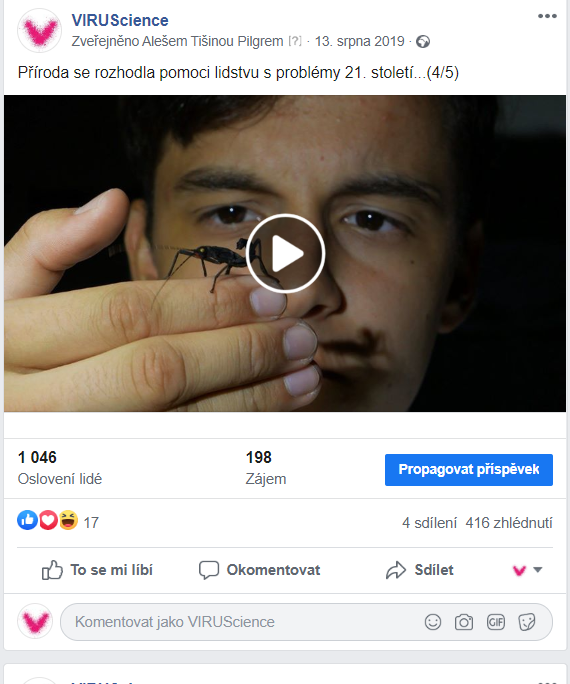This screenshot has height=684, width=570.
Task: Play the video with the play button
Action: 285,253
